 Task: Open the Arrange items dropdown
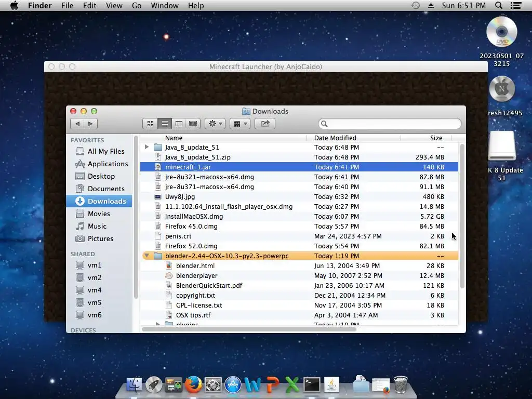[x=240, y=124]
